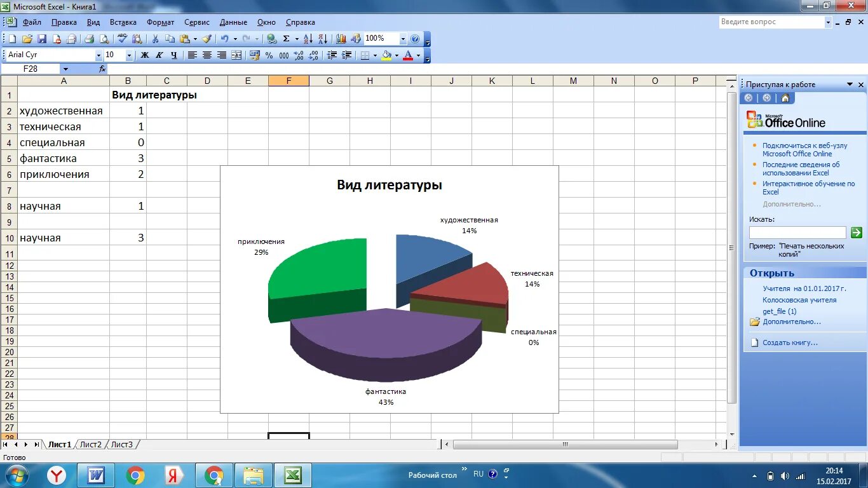Apply percent style (%) format
The height and width of the screenshot is (488, 868).
coord(269,55)
